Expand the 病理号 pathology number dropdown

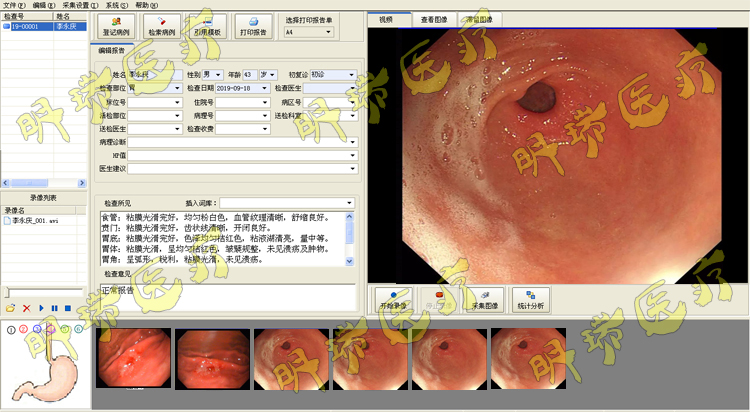tap(265, 115)
